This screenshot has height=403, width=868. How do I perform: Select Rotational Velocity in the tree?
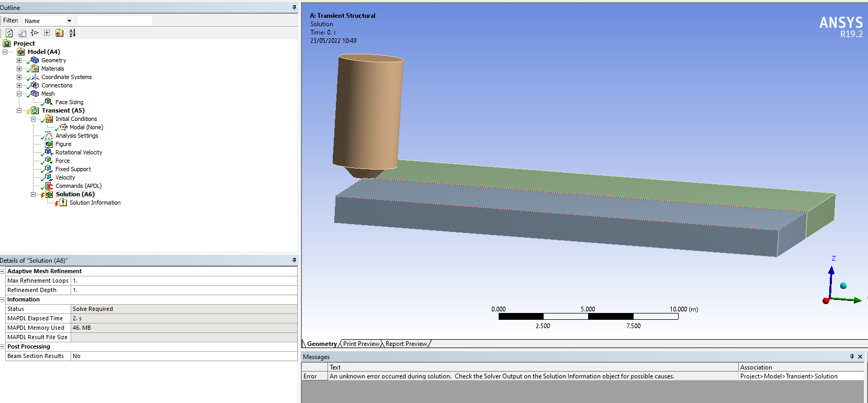78,152
